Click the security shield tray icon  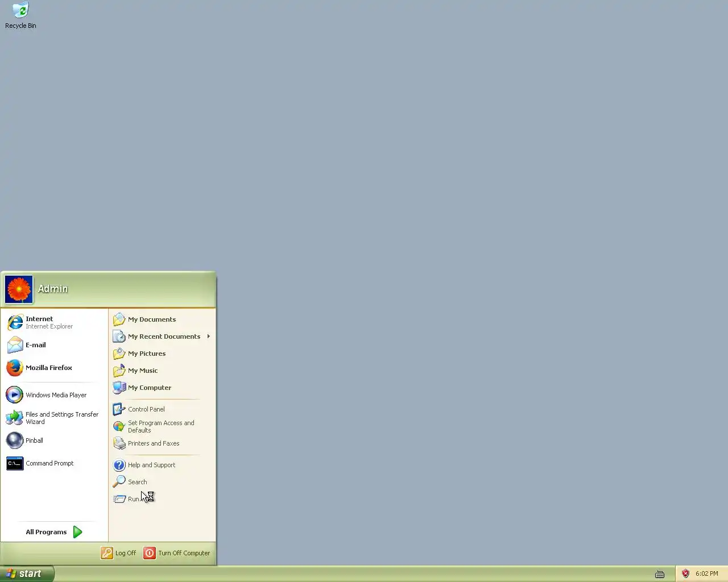(x=685, y=573)
